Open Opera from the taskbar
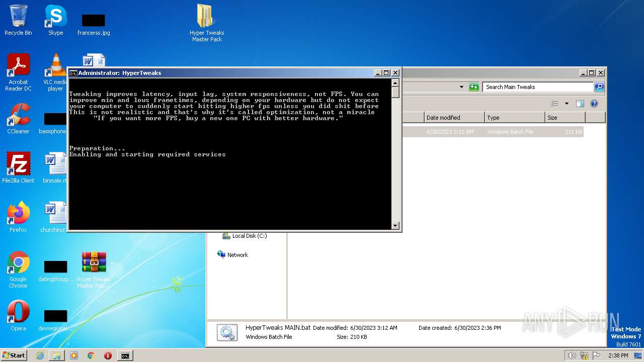 (x=108, y=355)
